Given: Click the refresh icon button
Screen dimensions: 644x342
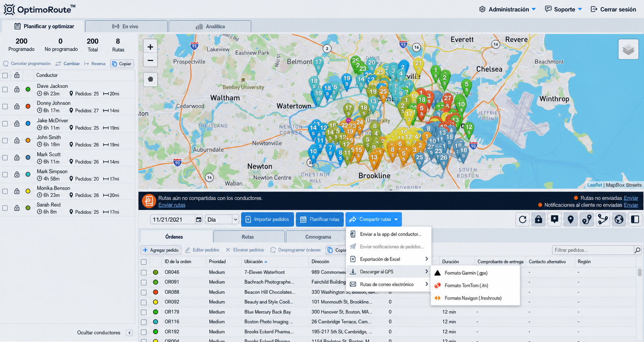Looking at the screenshot, I should 522,220.
